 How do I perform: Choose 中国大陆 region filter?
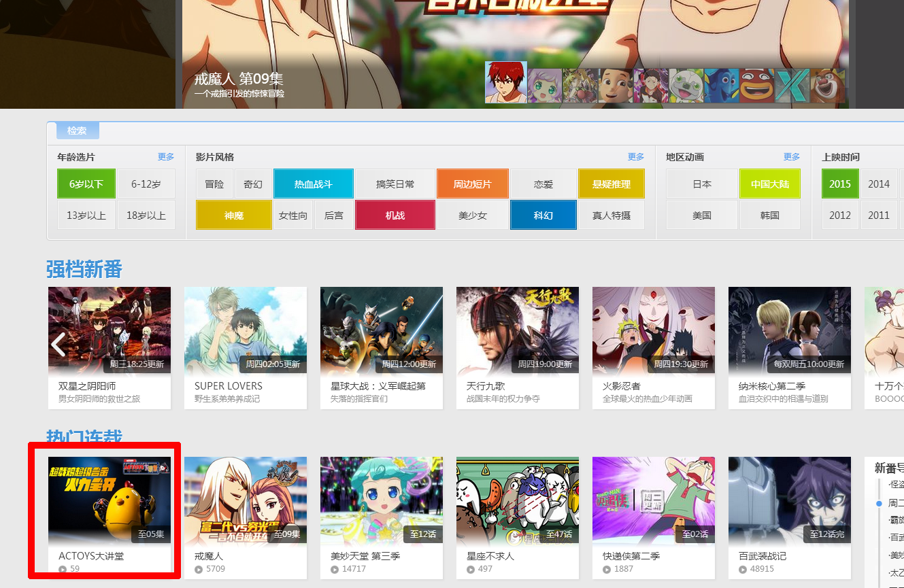[770, 184]
